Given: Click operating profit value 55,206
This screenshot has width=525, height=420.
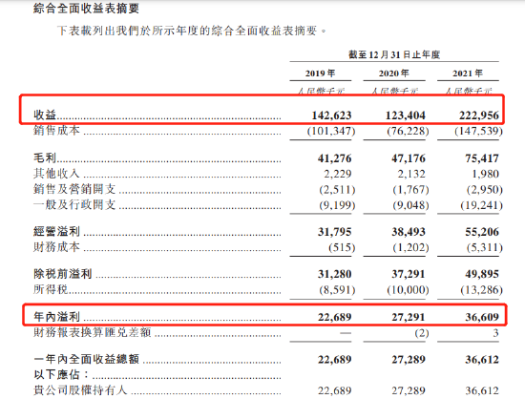Looking at the screenshot, I should pyautogui.click(x=482, y=232).
